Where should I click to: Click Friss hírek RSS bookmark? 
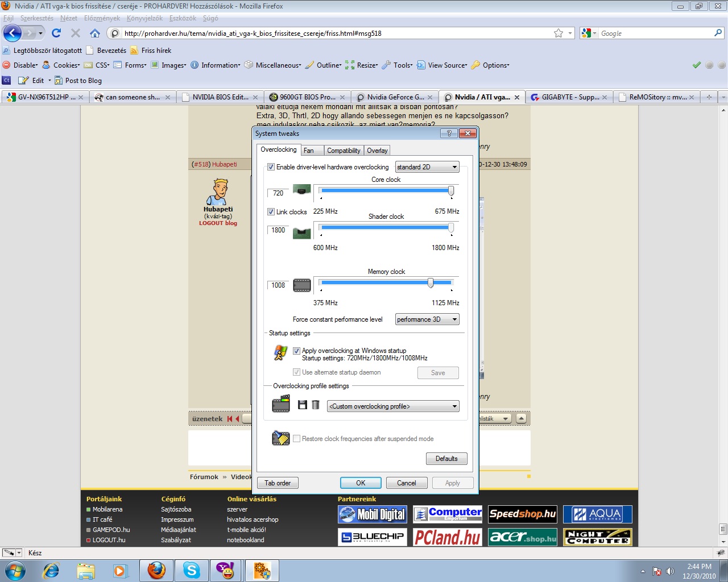(x=151, y=50)
